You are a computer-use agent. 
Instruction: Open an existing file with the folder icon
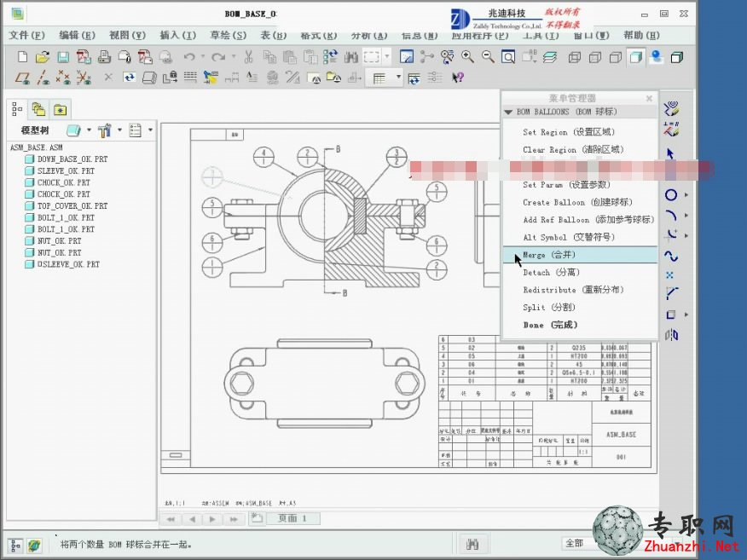43,57
